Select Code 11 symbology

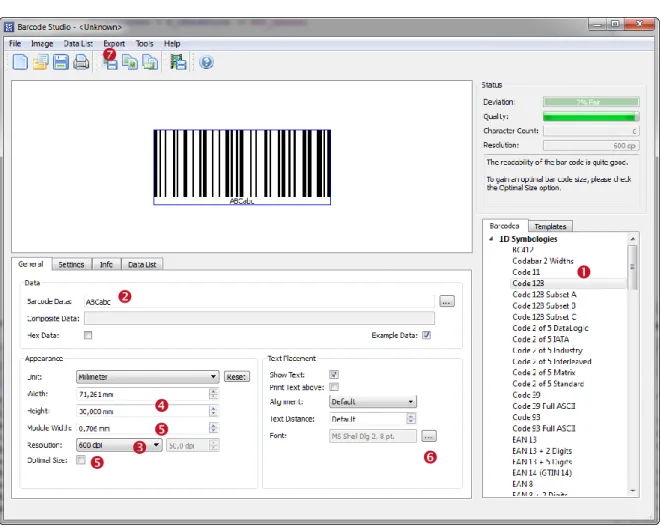click(526, 272)
